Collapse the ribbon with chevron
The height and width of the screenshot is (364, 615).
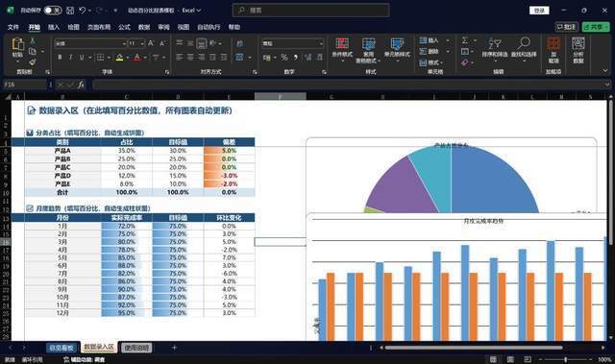[x=605, y=71]
